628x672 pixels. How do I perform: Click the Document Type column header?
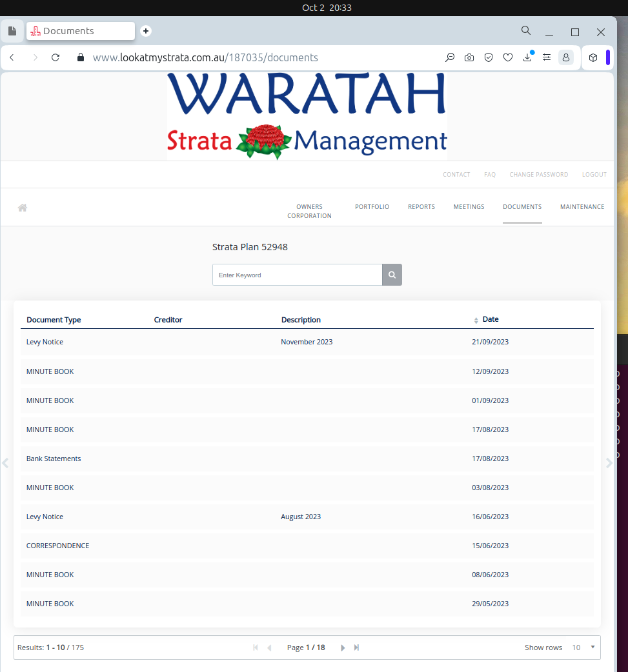[x=54, y=320]
